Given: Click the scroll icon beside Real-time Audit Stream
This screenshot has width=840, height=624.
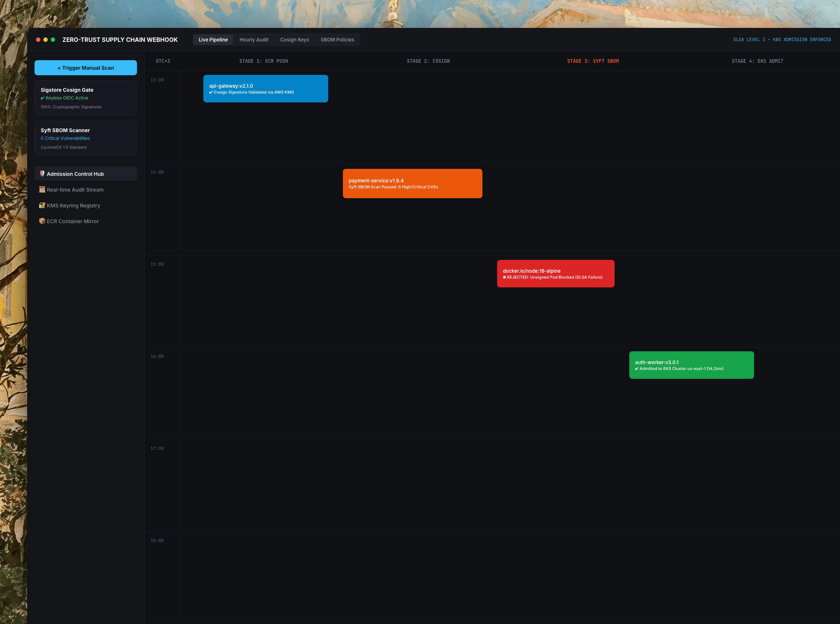Looking at the screenshot, I should (x=42, y=190).
